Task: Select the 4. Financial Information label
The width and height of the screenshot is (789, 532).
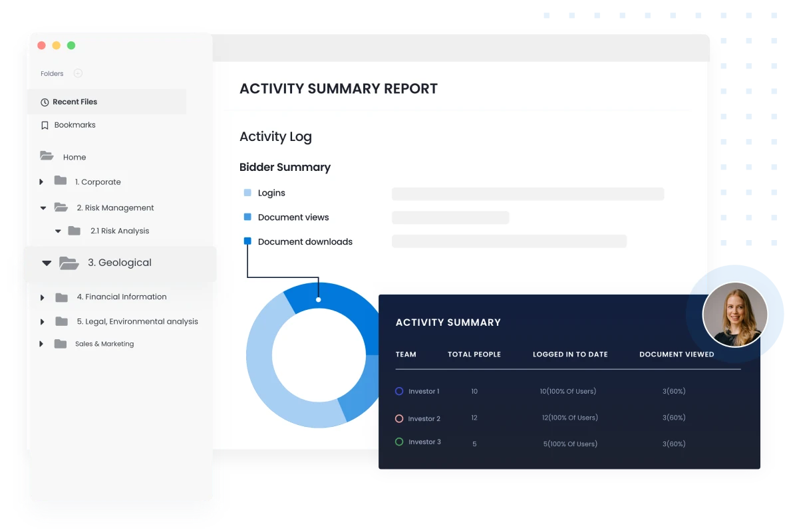Action: [x=121, y=297]
